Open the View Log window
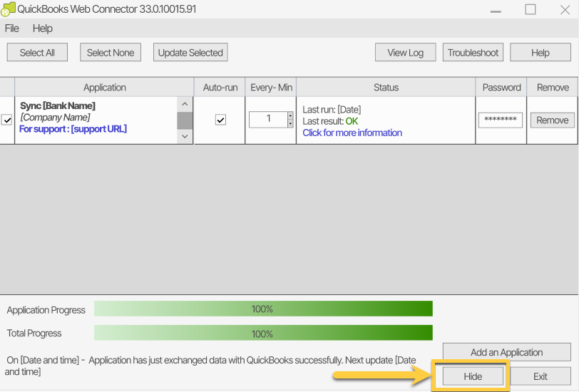This screenshot has height=392, width=579. [x=405, y=52]
